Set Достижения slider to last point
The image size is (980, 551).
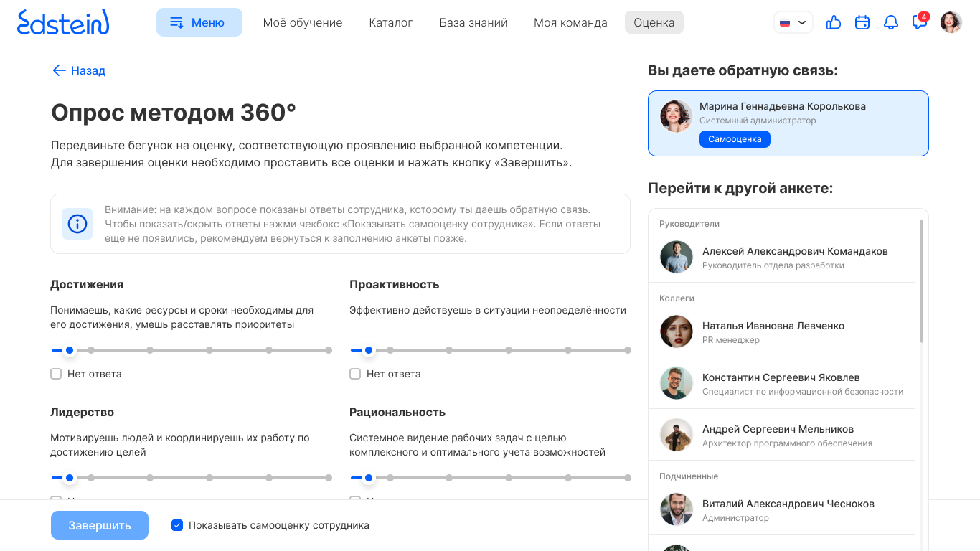[x=329, y=350]
